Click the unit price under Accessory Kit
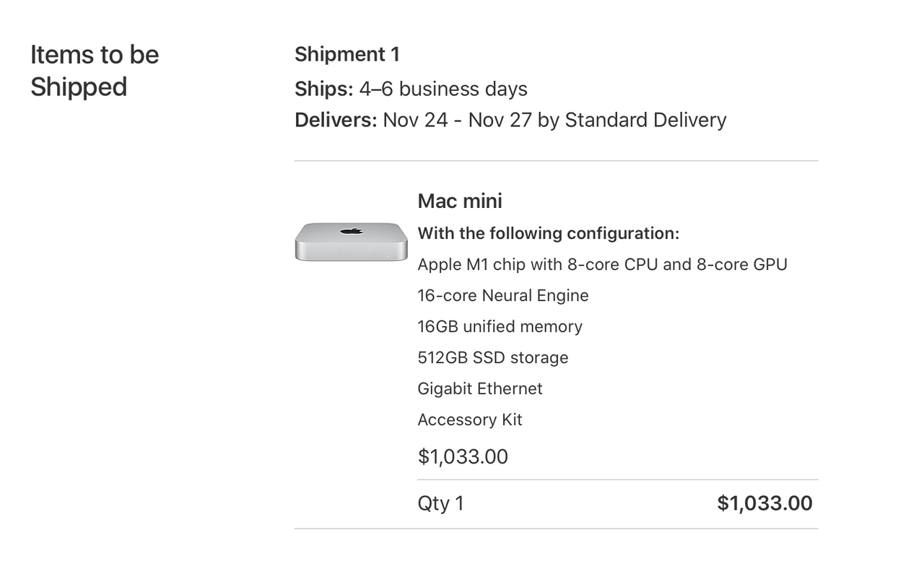Screen dimensions: 924x564 coord(463,456)
